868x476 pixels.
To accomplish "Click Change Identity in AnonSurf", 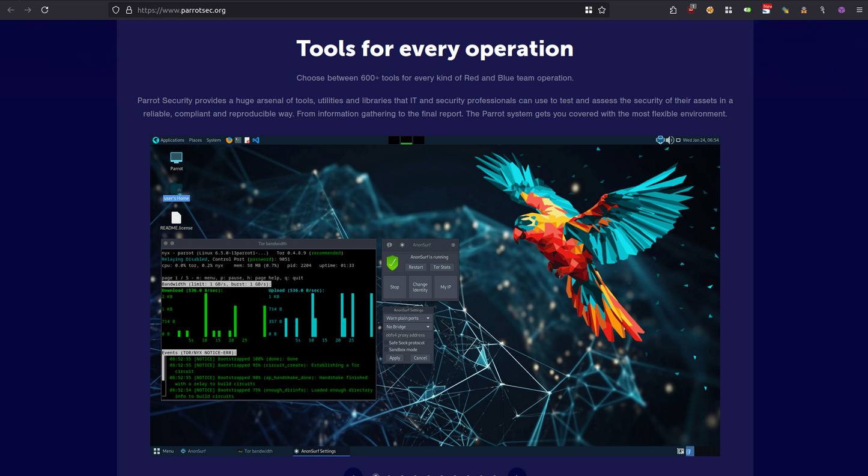I will click(x=420, y=287).
